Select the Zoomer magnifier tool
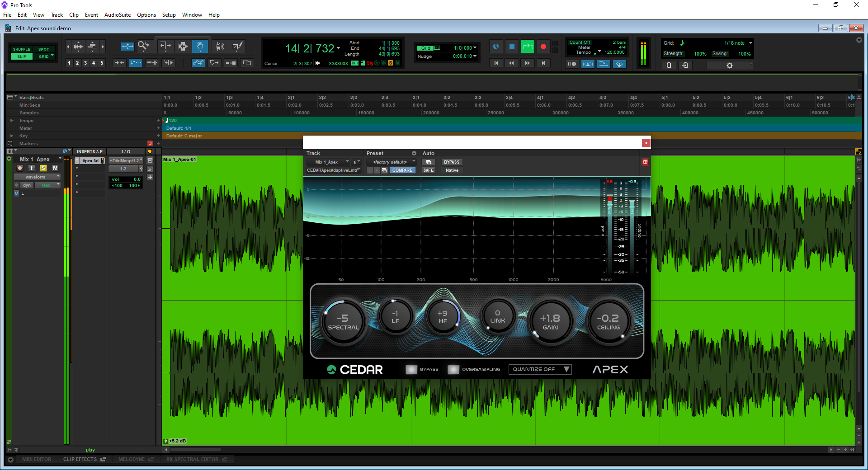The height and width of the screenshot is (470, 868). point(143,46)
